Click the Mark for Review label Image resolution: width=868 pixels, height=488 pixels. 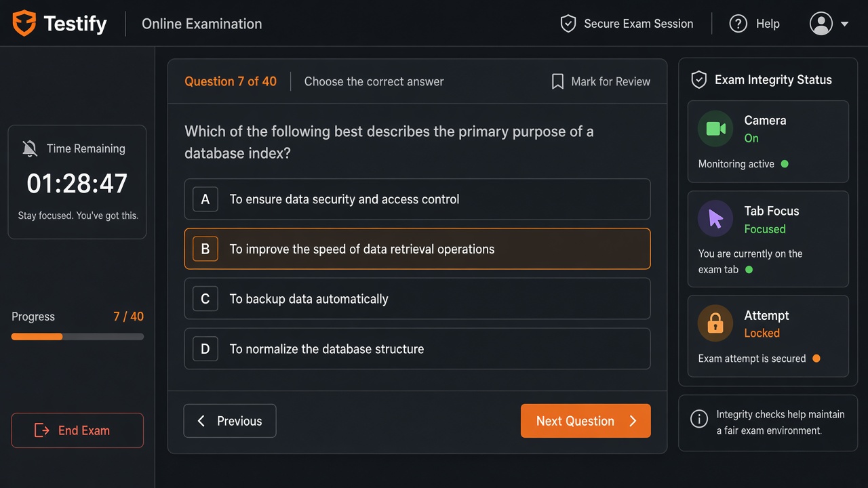[x=610, y=81]
